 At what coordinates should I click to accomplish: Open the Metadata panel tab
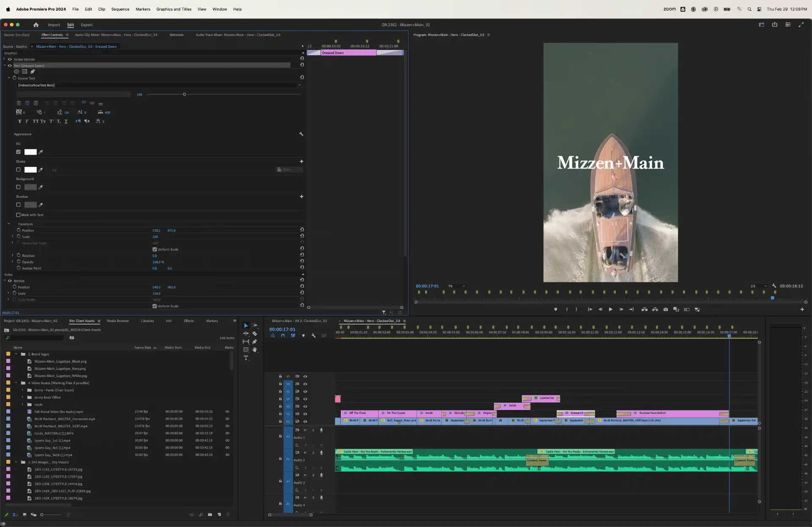(x=176, y=35)
